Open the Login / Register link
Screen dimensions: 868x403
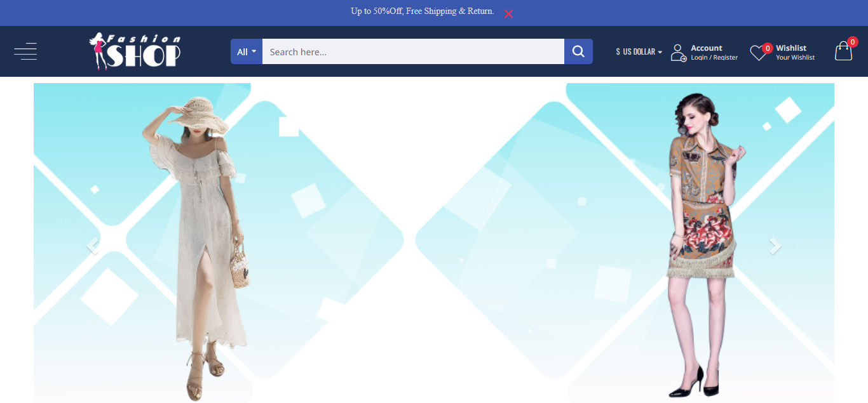pyautogui.click(x=714, y=58)
